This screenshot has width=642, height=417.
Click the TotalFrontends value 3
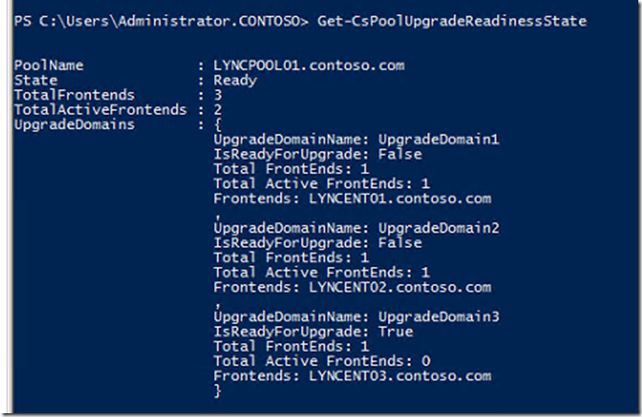coord(218,95)
